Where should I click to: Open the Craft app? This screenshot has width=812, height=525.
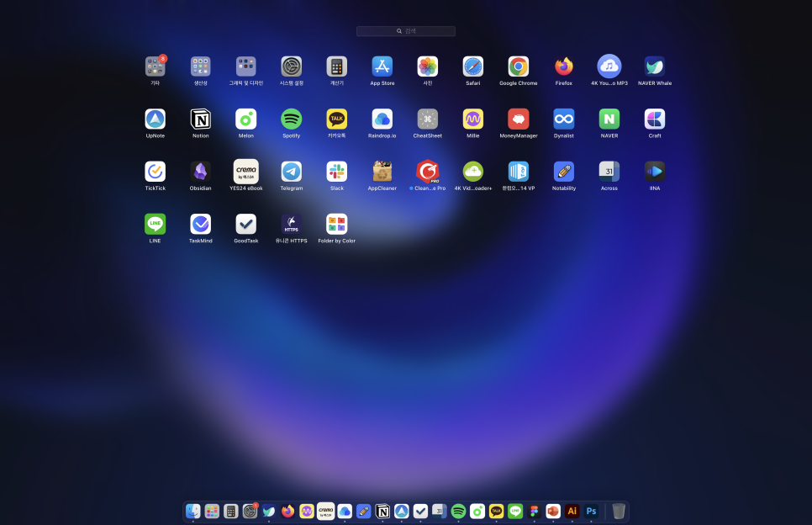[x=655, y=119]
